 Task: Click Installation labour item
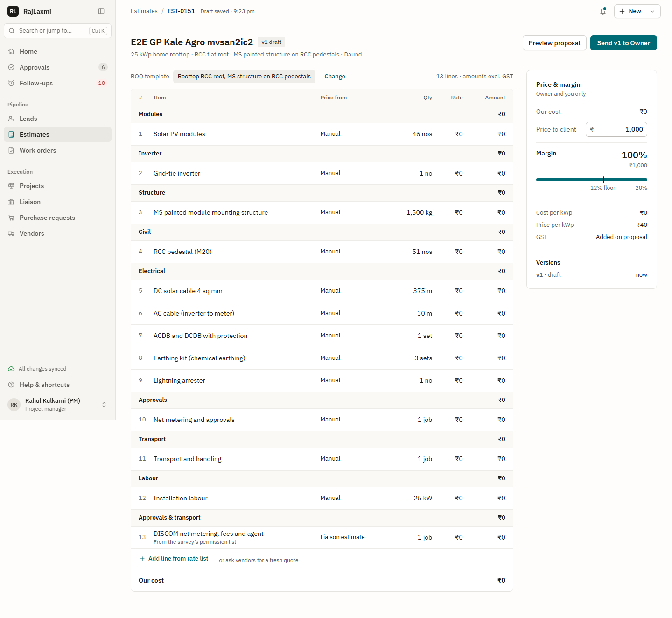click(x=181, y=498)
